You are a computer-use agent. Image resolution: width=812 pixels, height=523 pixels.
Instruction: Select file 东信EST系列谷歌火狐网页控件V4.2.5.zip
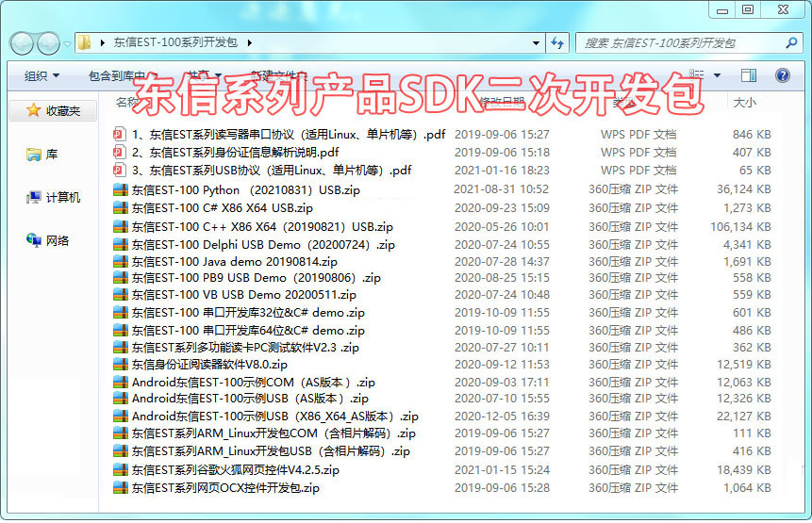point(236,469)
